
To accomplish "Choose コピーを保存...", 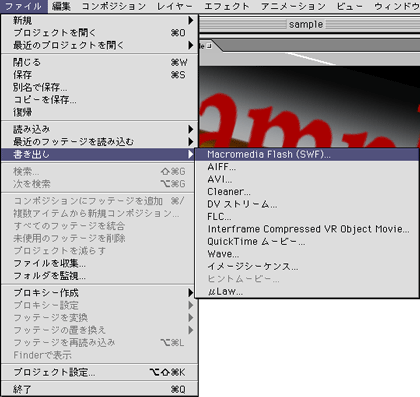I will tap(99, 100).
